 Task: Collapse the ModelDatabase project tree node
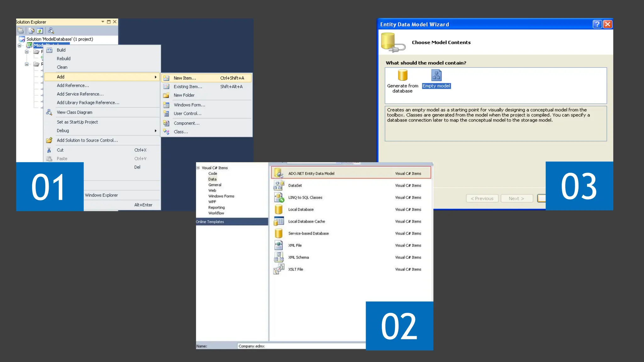(x=19, y=45)
